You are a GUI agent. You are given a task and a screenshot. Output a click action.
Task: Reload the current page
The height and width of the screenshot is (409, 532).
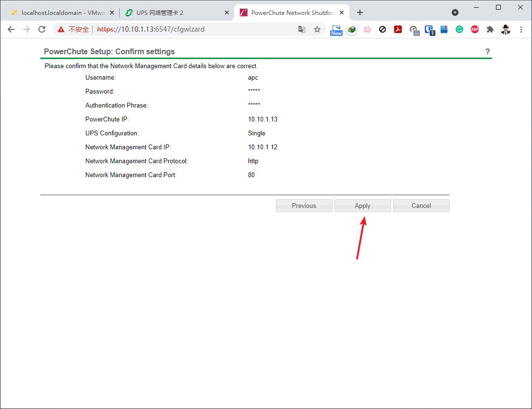click(x=42, y=29)
